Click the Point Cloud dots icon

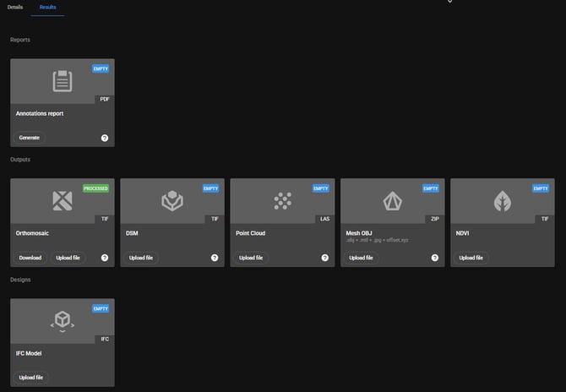[282, 200]
